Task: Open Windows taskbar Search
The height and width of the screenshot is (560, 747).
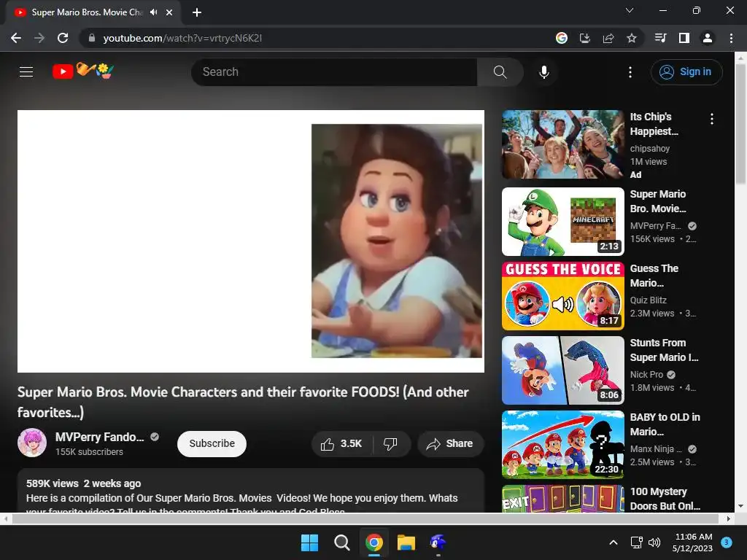Action: pyautogui.click(x=341, y=542)
